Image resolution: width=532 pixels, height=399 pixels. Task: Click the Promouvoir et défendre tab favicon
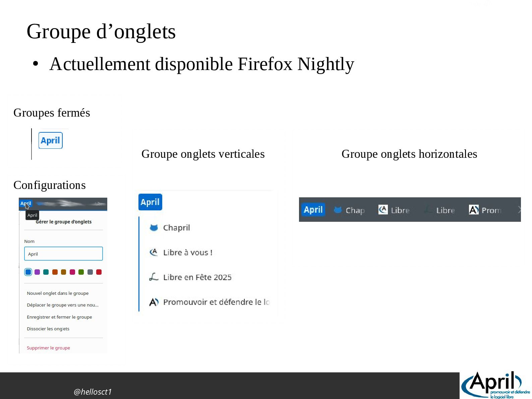(x=154, y=302)
